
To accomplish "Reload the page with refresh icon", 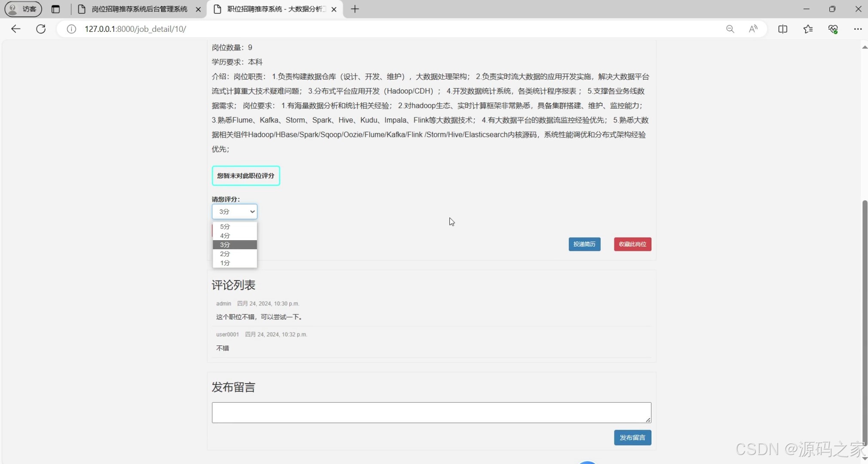I will pyautogui.click(x=41, y=29).
